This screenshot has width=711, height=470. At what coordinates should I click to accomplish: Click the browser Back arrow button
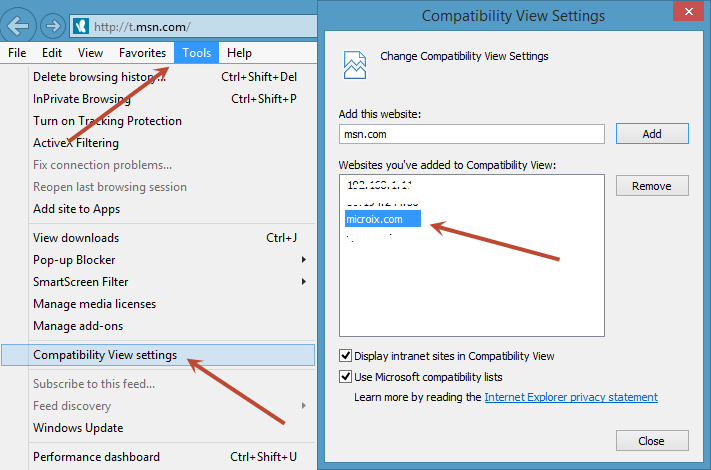coord(18,24)
